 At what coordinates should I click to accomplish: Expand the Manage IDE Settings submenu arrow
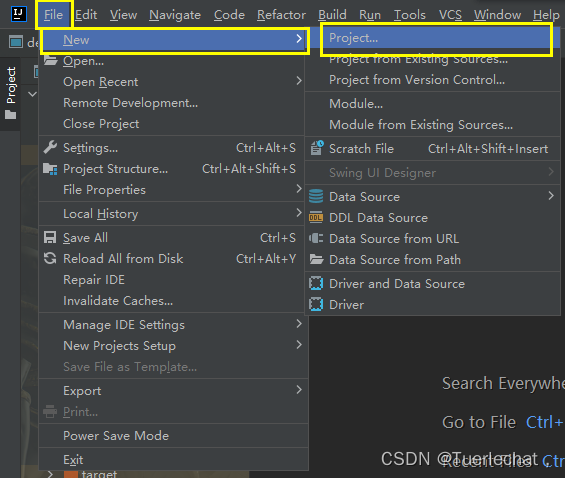[299, 323]
